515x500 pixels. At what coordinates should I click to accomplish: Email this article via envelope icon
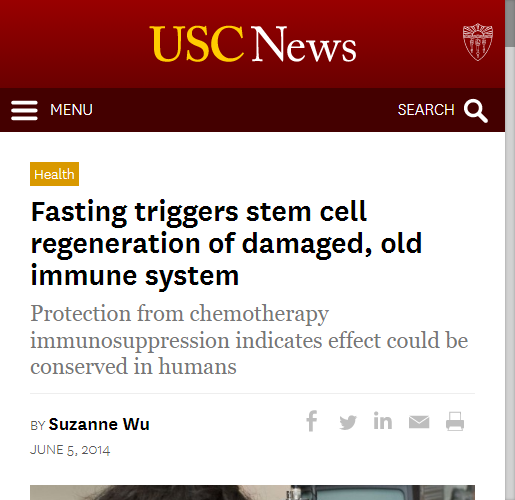(x=419, y=422)
